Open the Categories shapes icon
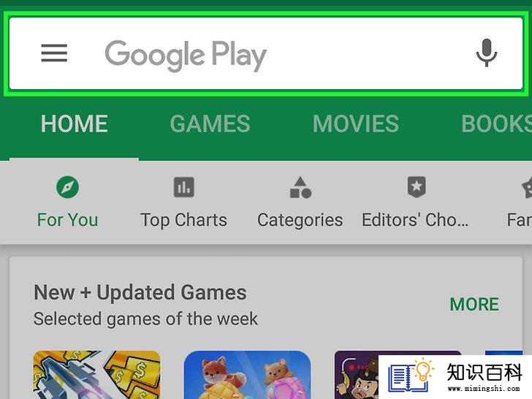 [300, 187]
